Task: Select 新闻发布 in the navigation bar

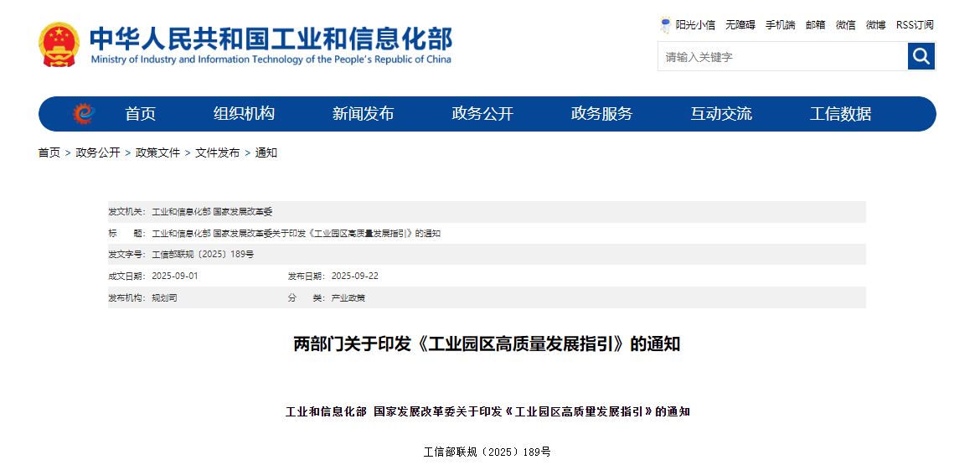Action: [363, 114]
